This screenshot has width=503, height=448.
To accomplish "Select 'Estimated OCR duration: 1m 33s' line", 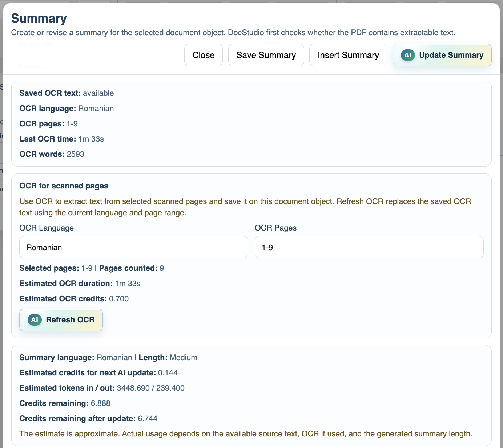I will pos(80,284).
